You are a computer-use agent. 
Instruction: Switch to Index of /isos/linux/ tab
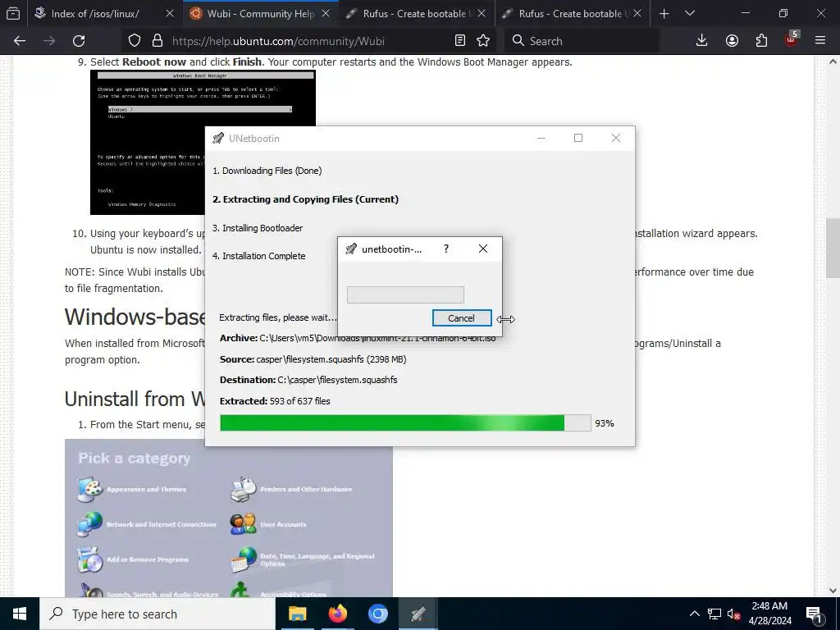tap(95, 13)
